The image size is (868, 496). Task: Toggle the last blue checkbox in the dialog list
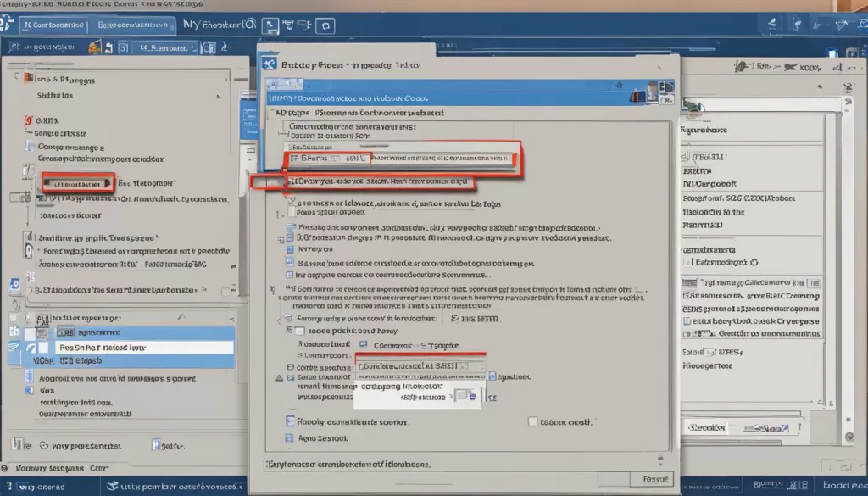(290, 439)
